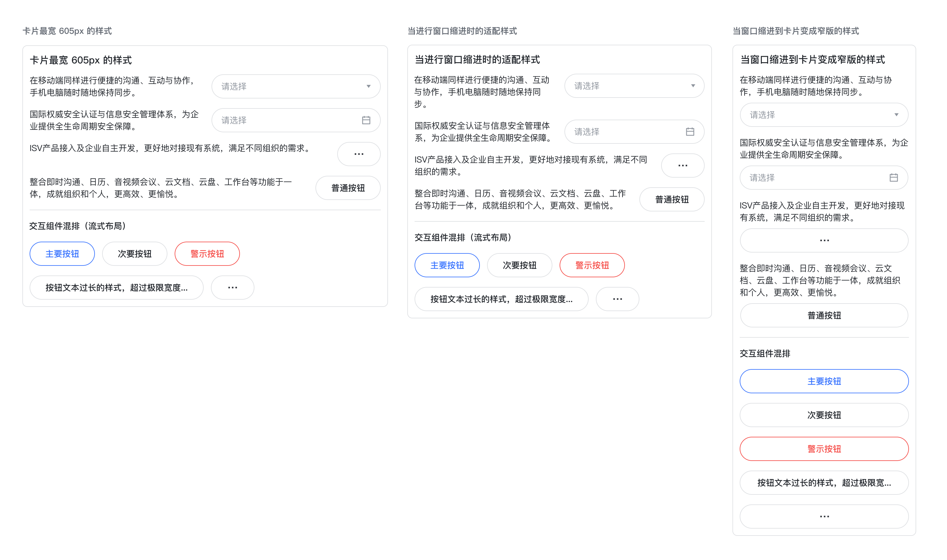Click the calendar icon in the middle card
The height and width of the screenshot is (560, 947).
690,132
